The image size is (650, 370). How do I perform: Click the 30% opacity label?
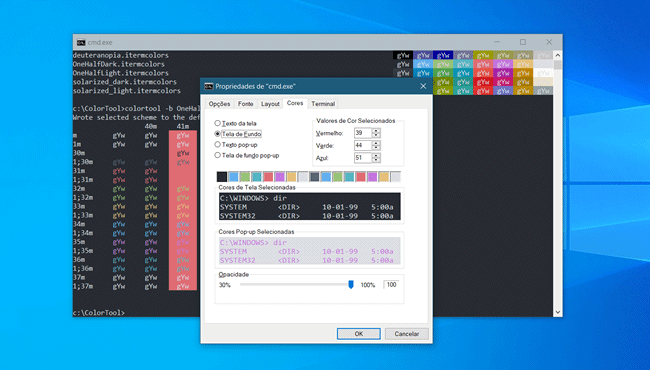[x=225, y=285]
